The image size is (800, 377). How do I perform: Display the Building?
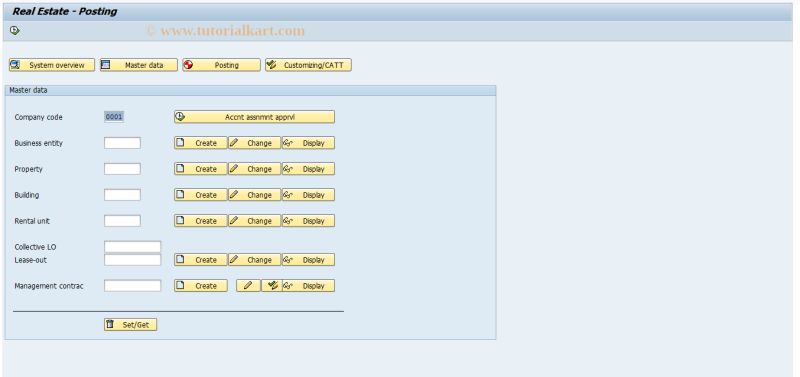(308, 195)
